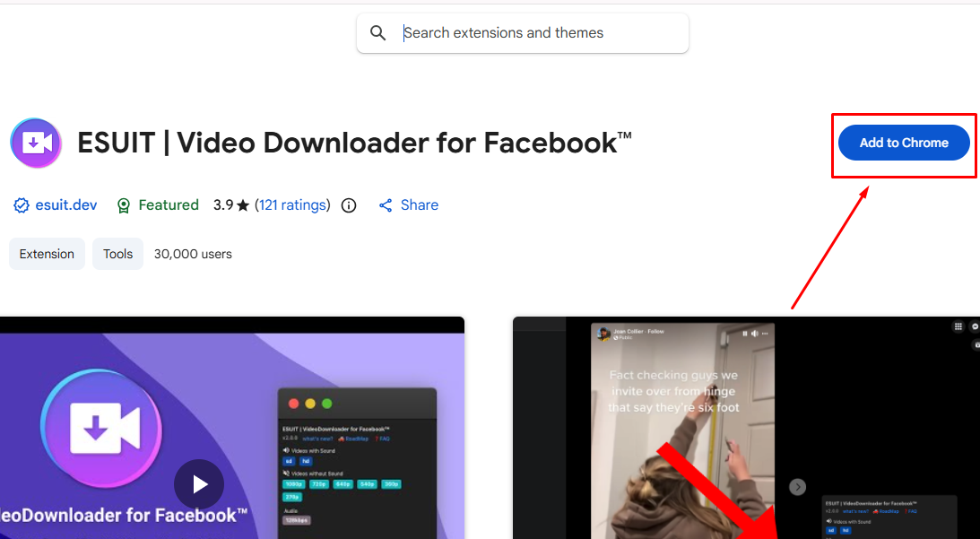980x539 pixels.
Task: Click the search magnifier icon
Action: coord(377,32)
